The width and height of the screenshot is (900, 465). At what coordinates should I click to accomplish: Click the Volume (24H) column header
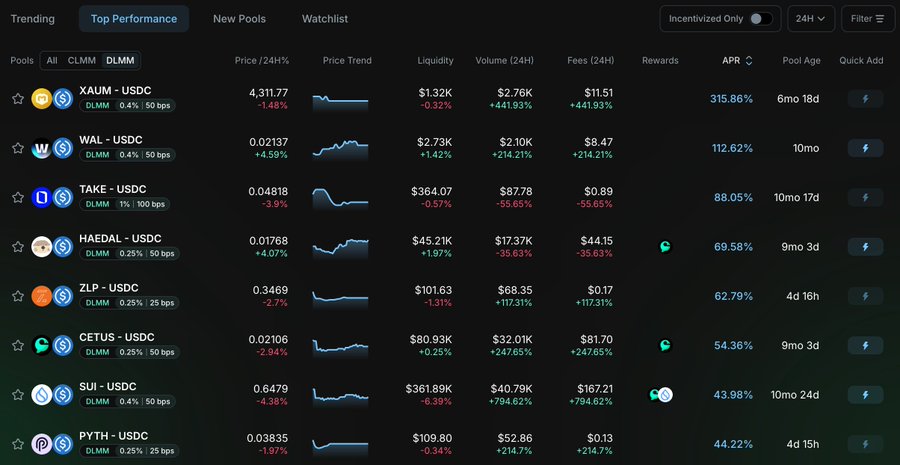pyautogui.click(x=505, y=60)
